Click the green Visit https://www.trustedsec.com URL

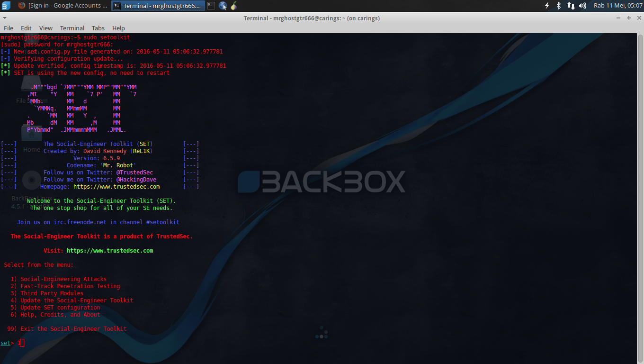tap(110, 251)
